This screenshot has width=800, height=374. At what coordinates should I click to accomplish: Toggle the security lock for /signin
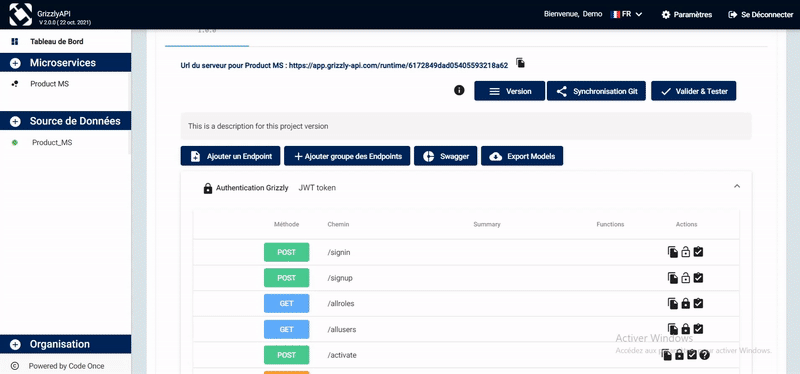(x=686, y=252)
